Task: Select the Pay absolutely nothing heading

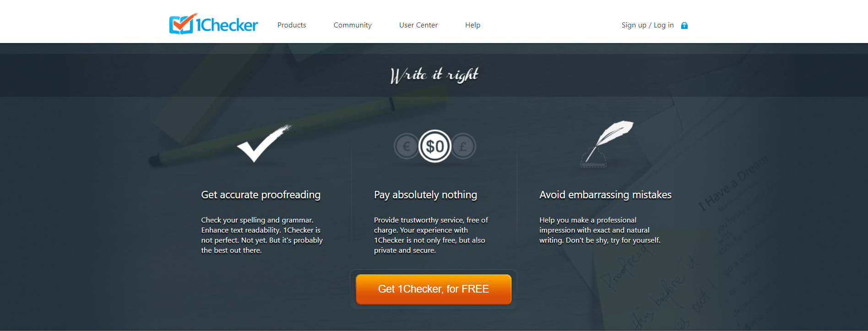Action: point(425,195)
